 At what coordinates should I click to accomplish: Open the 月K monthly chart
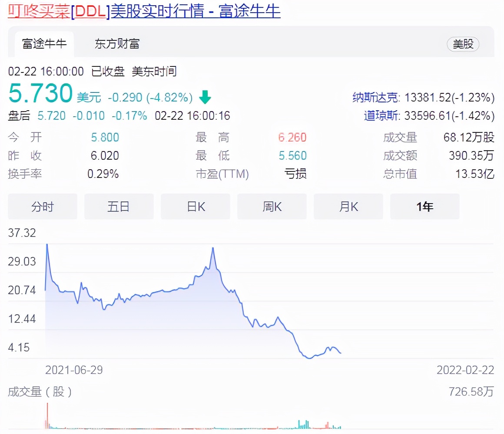click(348, 207)
